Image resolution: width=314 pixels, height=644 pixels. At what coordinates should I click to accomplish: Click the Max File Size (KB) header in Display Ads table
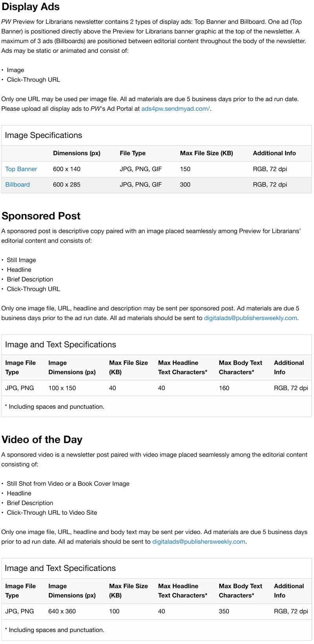point(206,154)
